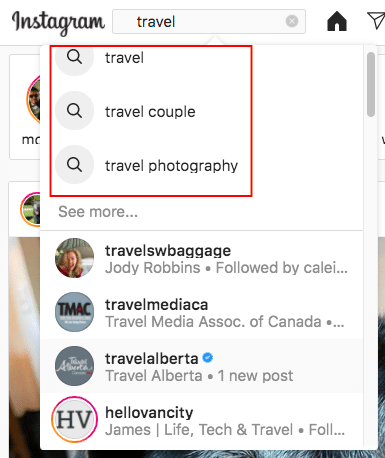Click the verified badge next to travelalberta
This screenshot has width=385, height=458.
coord(207,358)
